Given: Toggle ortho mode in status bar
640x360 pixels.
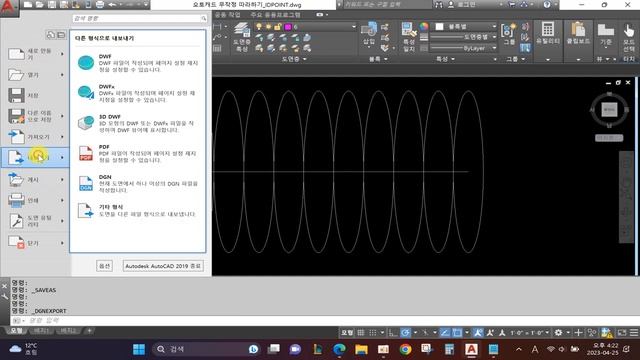Looking at the screenshot, I should (393, 333).
